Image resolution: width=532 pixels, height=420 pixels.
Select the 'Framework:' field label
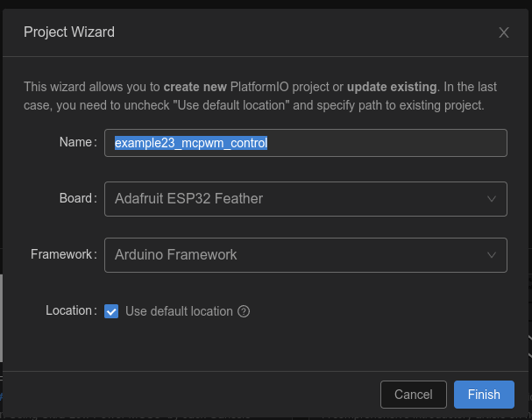coord(63,254)
